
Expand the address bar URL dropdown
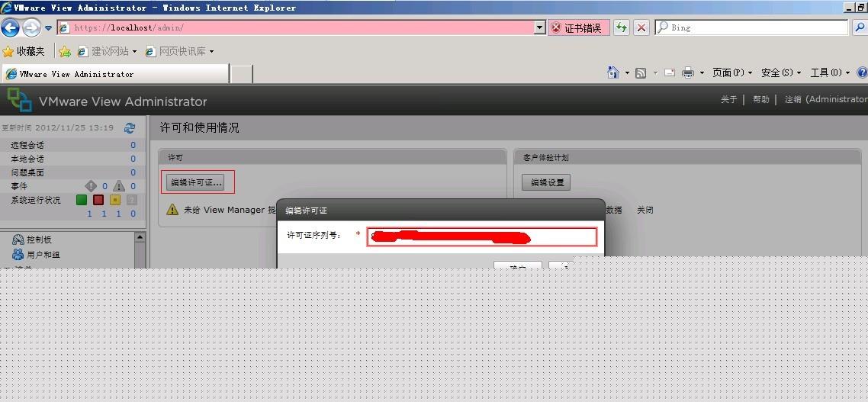point(541,27)
